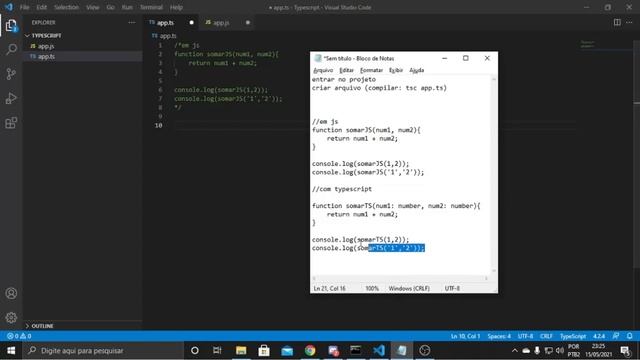Viewport: 640px width, 360px height.
Task: Open Mail app from taskbar
Action: (287, 351)
